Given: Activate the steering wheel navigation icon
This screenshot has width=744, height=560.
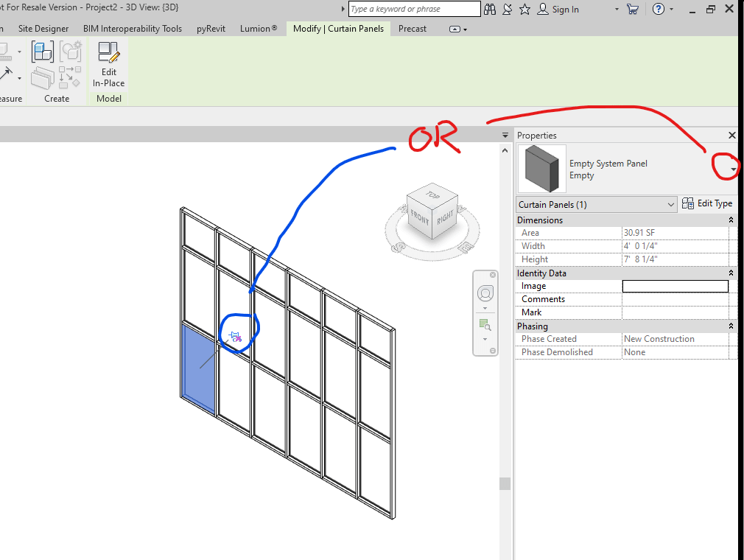Looking at the screenshot, I should click(485, 293).
